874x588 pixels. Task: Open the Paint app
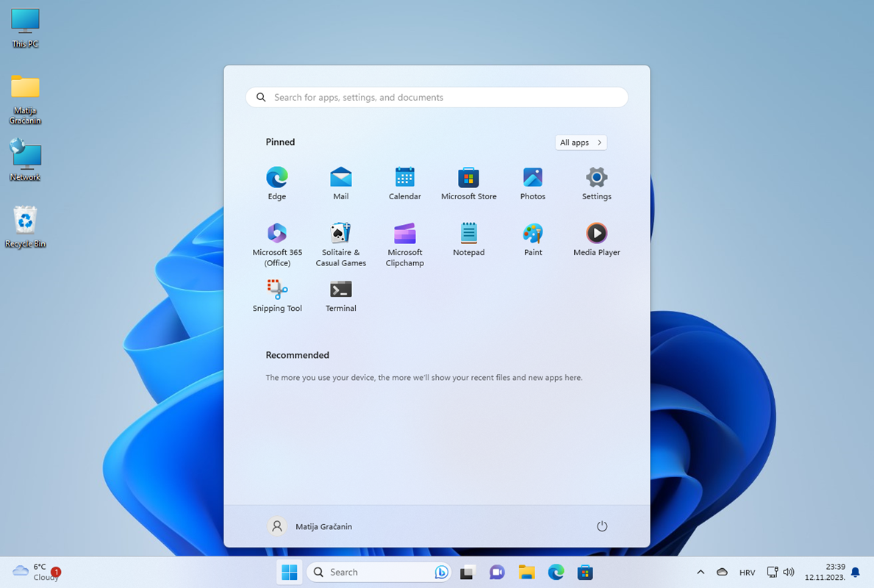coord(533,240)
